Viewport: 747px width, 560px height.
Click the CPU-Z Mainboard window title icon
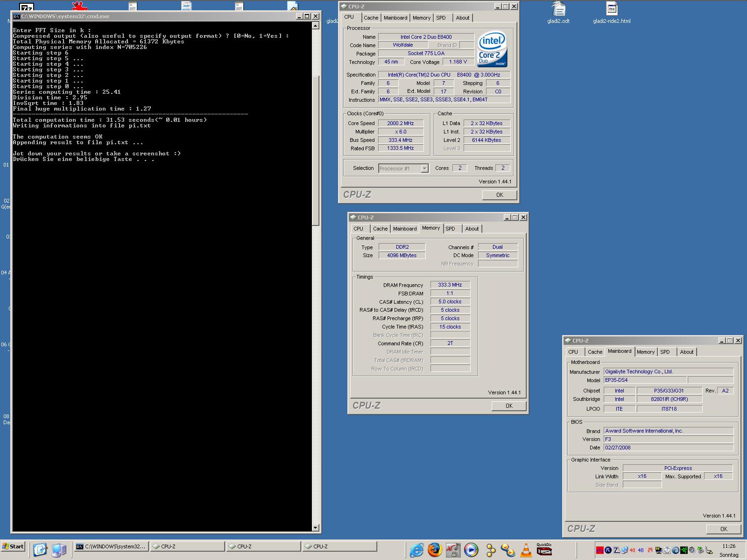(568, 340)
